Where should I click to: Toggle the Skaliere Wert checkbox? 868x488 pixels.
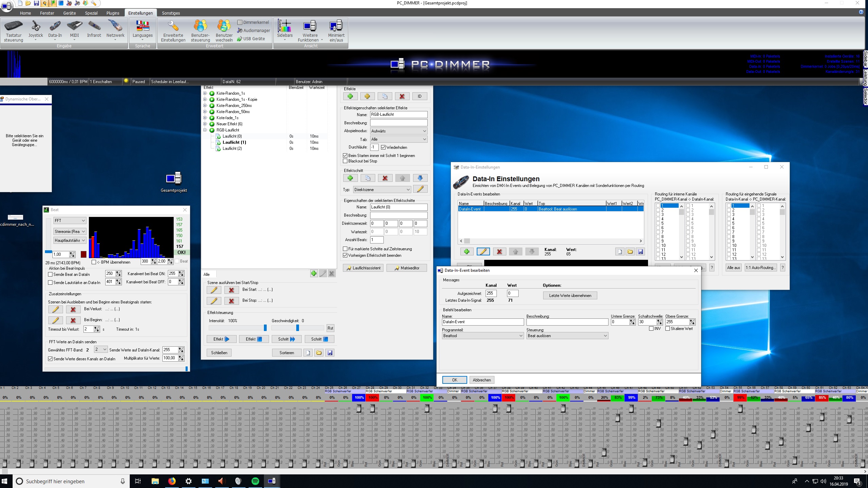tap(667, 329)
